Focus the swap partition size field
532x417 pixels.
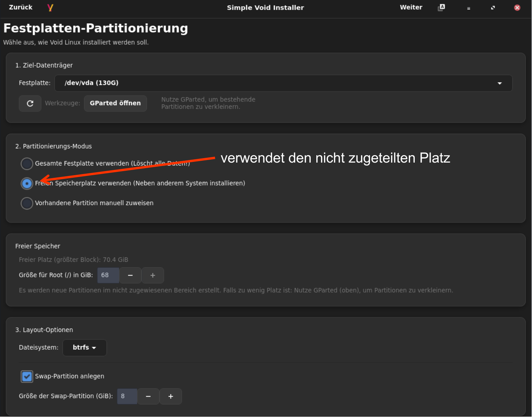127,396
